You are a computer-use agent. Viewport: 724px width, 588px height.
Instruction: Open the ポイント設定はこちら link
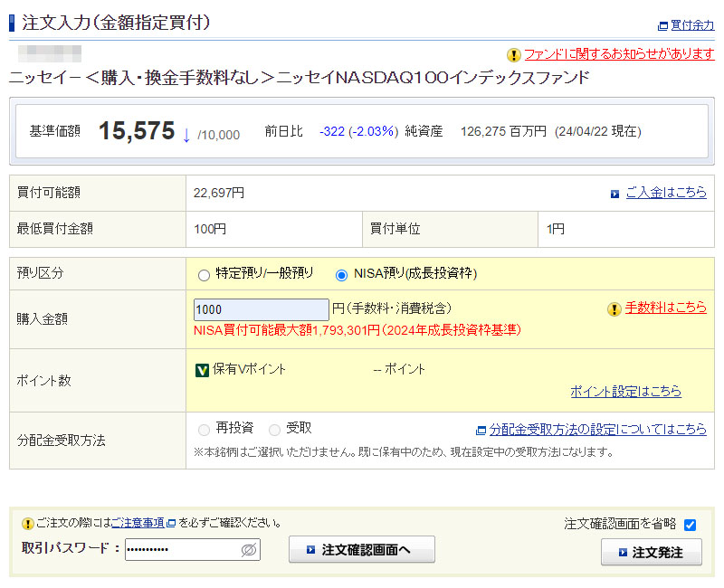click(625, 392)
